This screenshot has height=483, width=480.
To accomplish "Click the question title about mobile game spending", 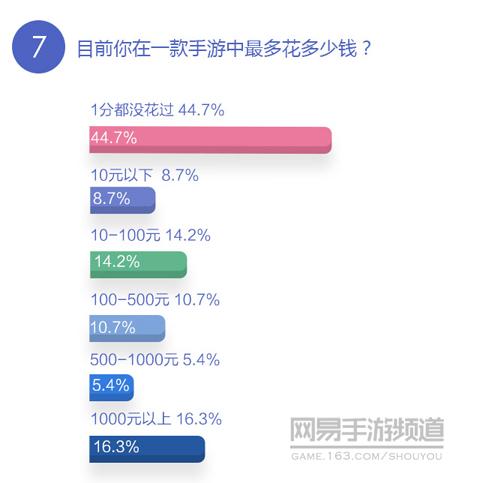I will click(x=224, y=48).
